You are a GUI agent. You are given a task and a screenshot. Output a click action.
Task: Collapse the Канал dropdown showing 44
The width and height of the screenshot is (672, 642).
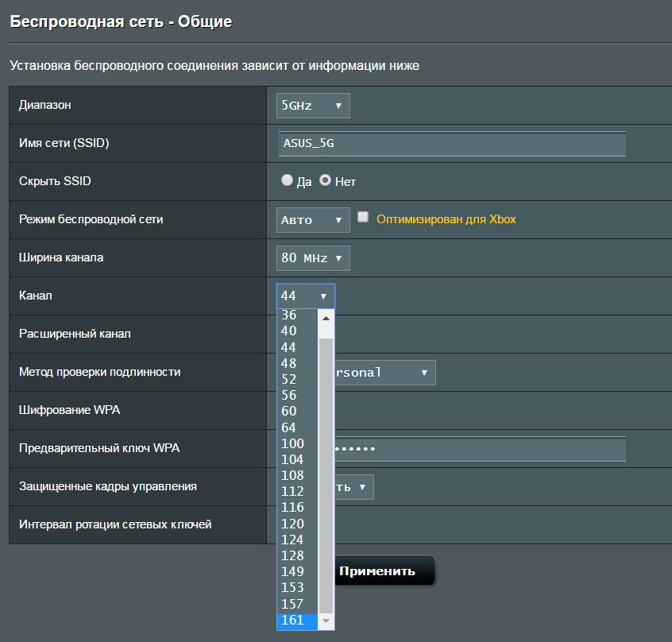click(x=306, y=296)
